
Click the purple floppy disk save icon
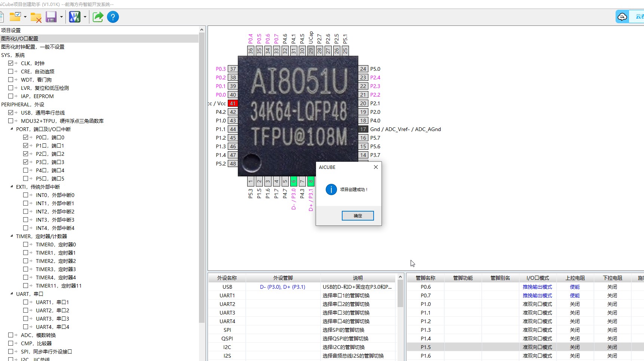(51, 17)
